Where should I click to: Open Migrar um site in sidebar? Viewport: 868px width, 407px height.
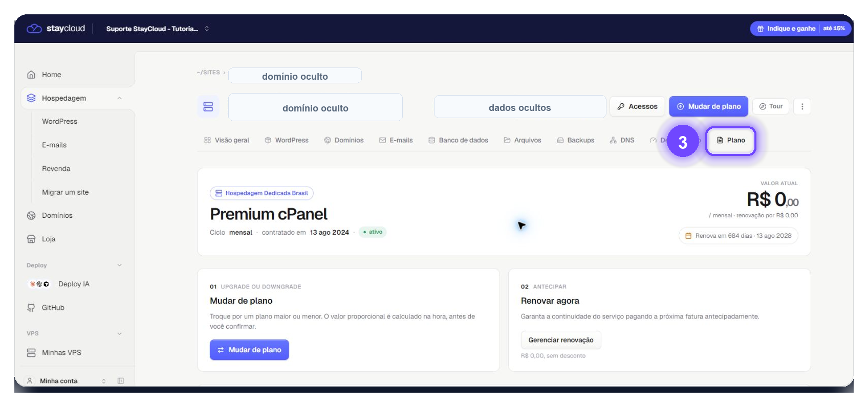pyautogui.click(x=65, y=192)
